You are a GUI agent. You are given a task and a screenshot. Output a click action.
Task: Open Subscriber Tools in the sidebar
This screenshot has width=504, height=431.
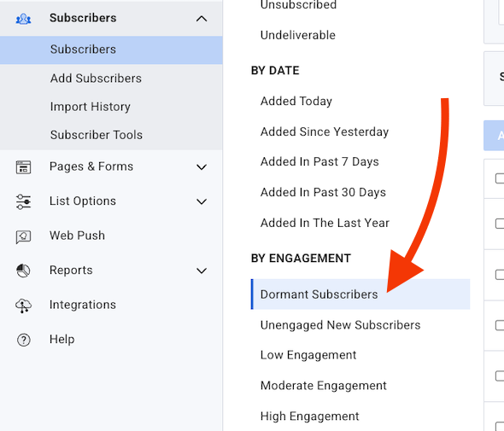click(x=97, y=135)
